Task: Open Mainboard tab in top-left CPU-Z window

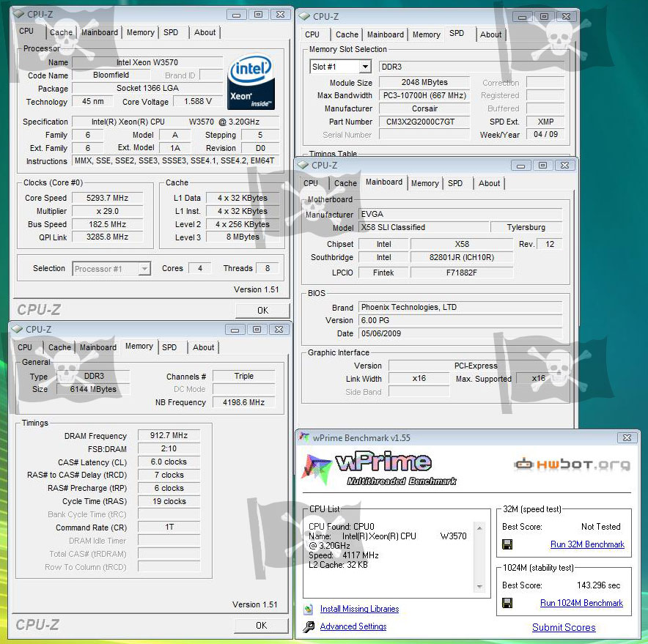Action: (x=100, y=32)
